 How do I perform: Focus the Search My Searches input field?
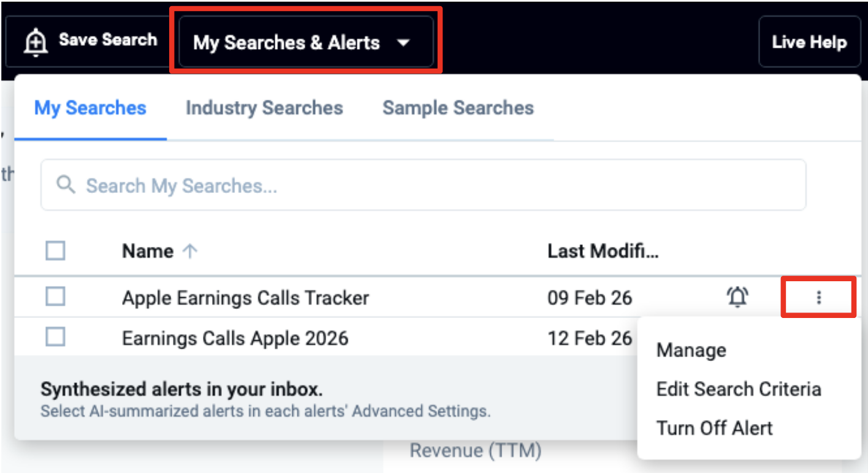[x=429, y=185]
